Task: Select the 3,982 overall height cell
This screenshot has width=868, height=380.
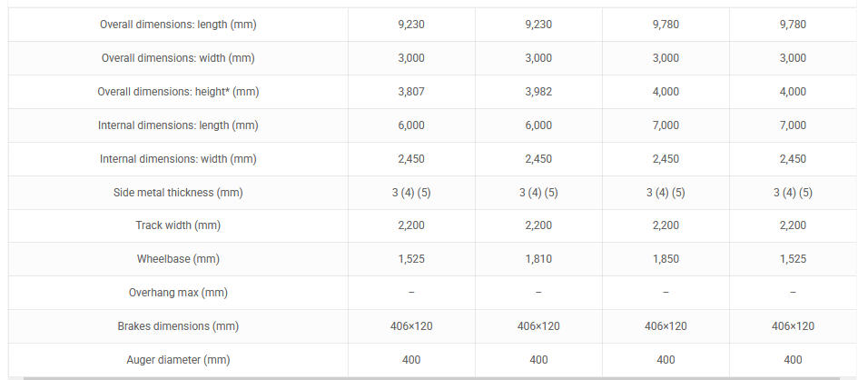Action: [538, 92]
